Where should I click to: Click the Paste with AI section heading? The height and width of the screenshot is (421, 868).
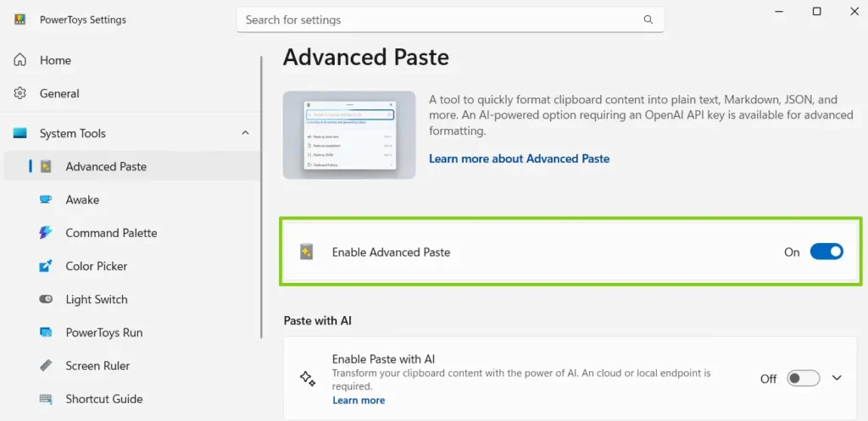(318, 320)
